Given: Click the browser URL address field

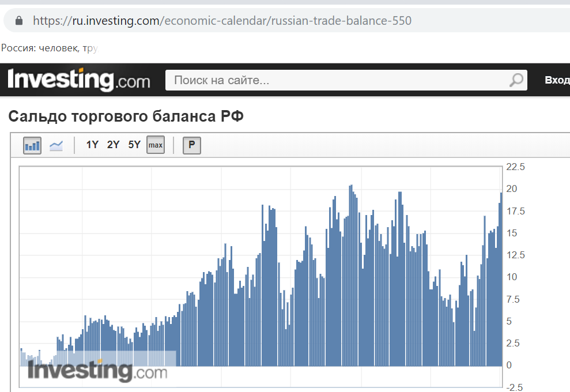Looking at the screenshot, I should pos(288,21).
